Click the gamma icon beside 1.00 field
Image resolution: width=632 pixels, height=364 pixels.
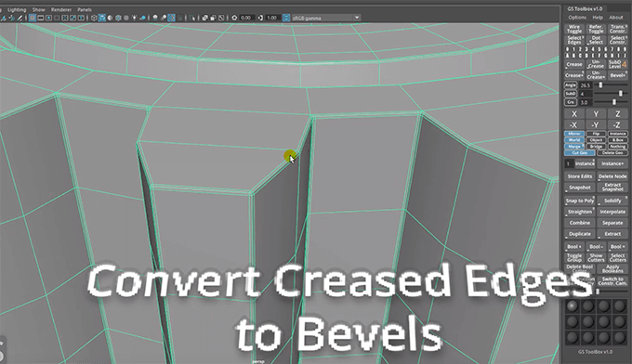261,18
